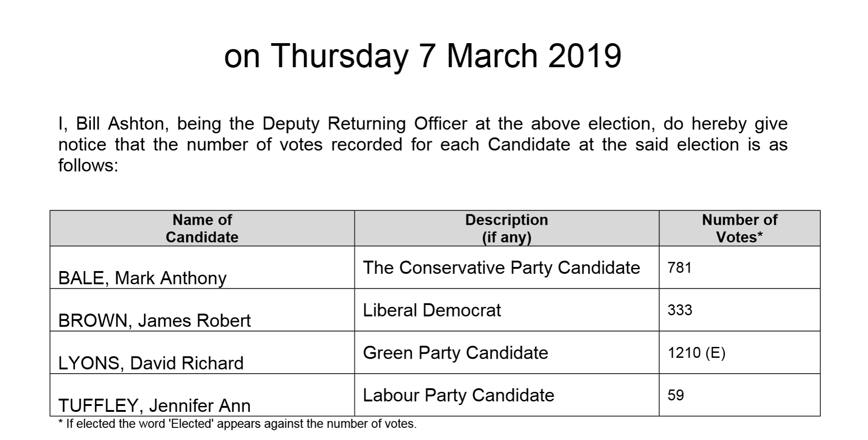Click the vote count 59
Screen dimensions: 868x440
point(675,395)
